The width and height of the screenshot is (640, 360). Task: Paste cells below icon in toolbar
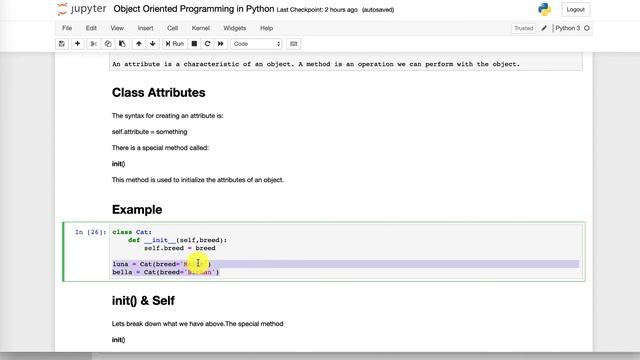pyautogui.click(x=122, y=44)
